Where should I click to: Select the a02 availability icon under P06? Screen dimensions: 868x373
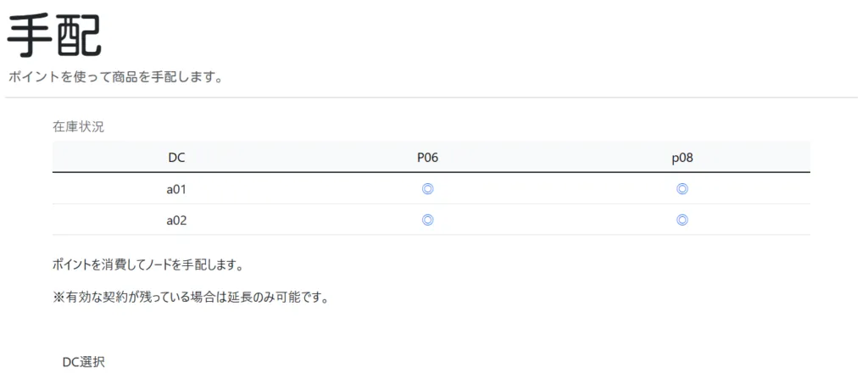click(428, 220)
